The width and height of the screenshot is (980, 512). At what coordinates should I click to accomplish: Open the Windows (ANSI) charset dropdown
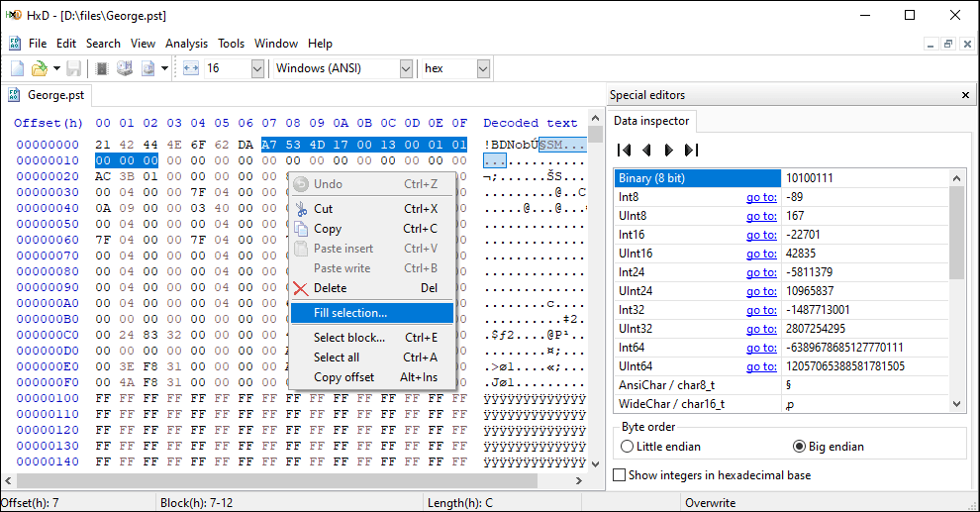(406, 68)
